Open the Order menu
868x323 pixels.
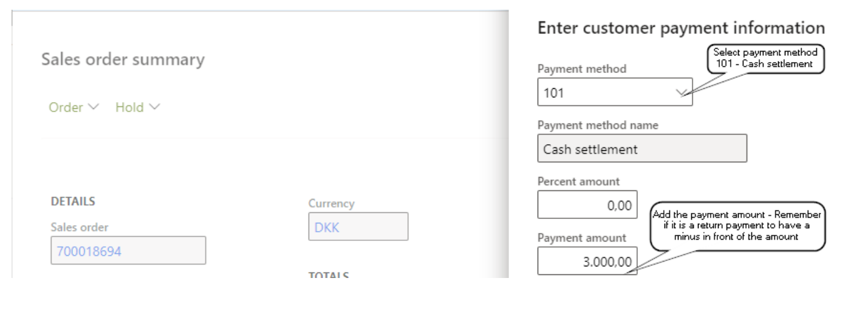(73, 108)
